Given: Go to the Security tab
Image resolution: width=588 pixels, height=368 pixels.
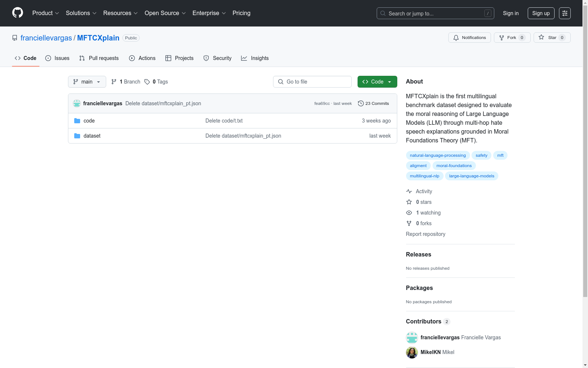Looking at the screenshot, I should [x=218, y=58].
